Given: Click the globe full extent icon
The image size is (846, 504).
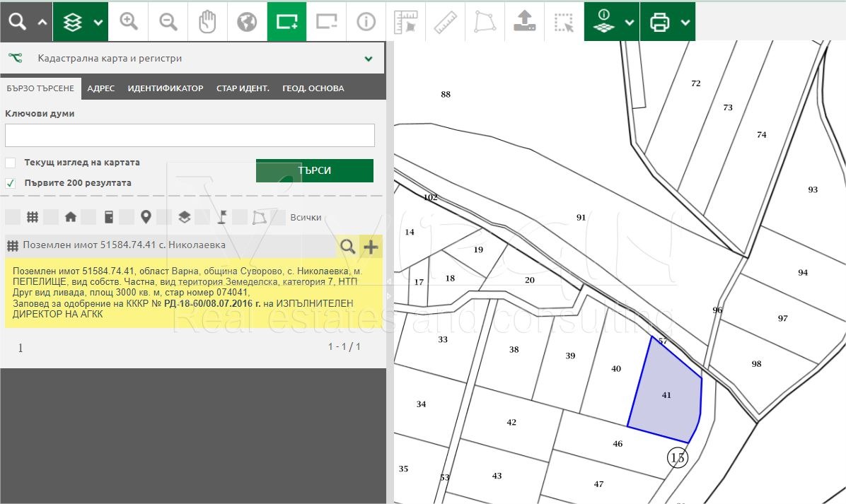Looking at the screenshot, I should (247, 22).
